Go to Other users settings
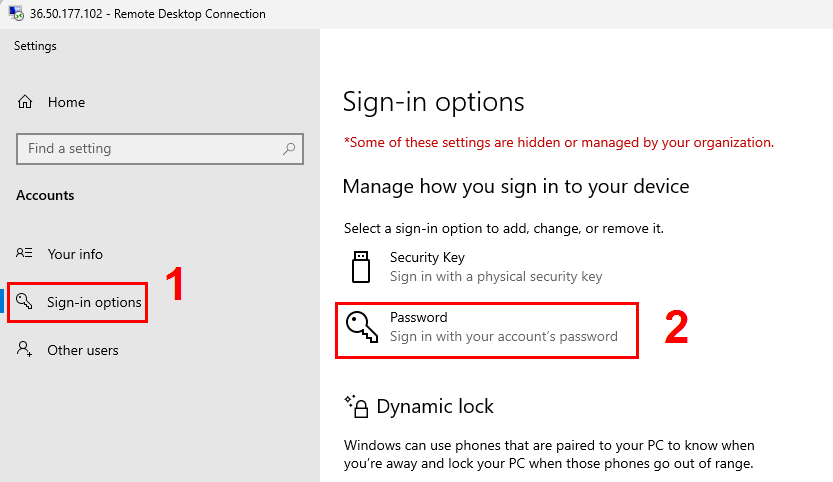This screenshot has width=833, height=482. (x=83, y=350)
